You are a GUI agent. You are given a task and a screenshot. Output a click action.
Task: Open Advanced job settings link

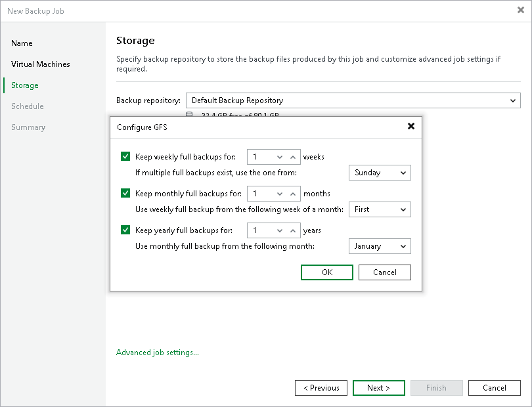coord(158,353)
